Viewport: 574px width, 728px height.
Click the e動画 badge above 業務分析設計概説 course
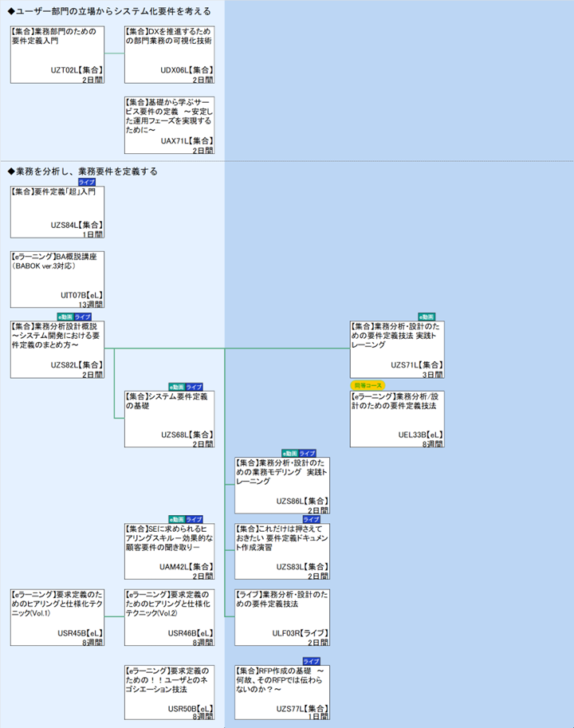point(65,317)
